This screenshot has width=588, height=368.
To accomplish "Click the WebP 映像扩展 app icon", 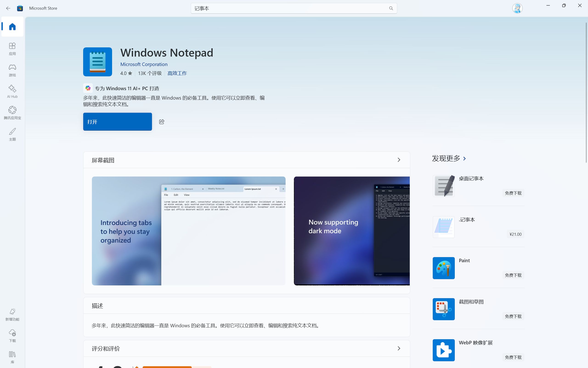I will pos(444,350).
